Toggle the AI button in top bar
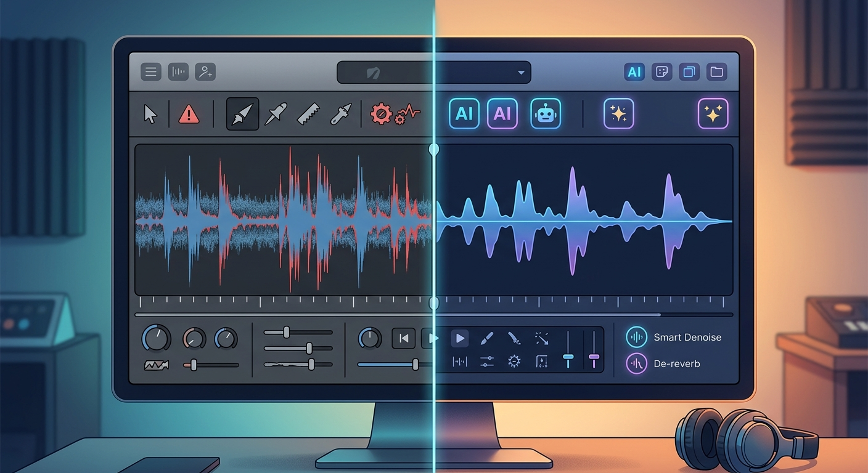Image resolution: width=868 pixels, height=473 pixels. click(634, 72)
